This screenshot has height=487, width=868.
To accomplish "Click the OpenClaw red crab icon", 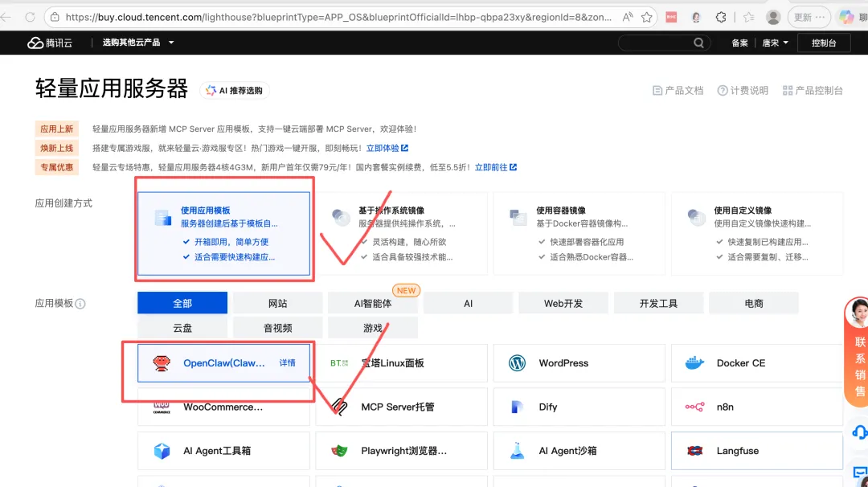I will tap(161, 363).
